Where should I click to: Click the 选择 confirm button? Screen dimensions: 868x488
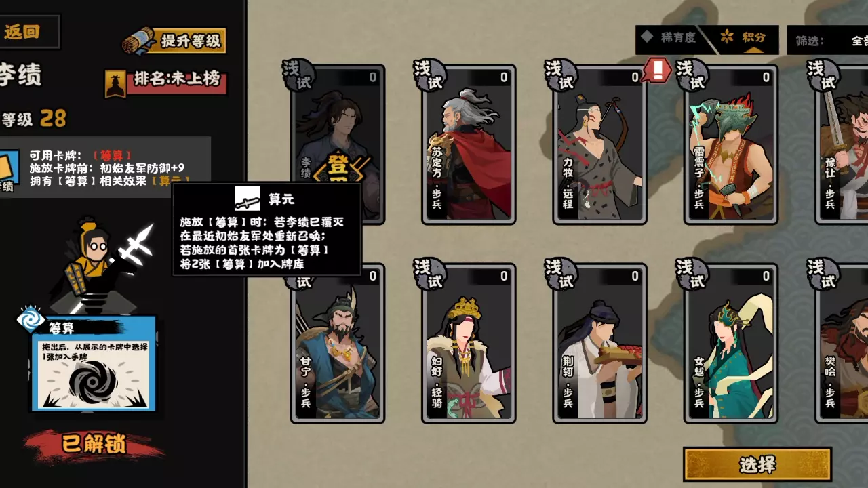[757, 465]
